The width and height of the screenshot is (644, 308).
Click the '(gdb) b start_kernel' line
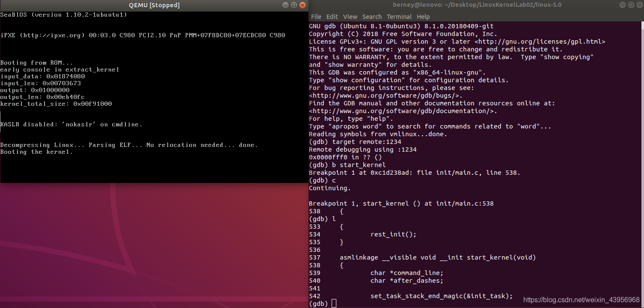(347, 165)
